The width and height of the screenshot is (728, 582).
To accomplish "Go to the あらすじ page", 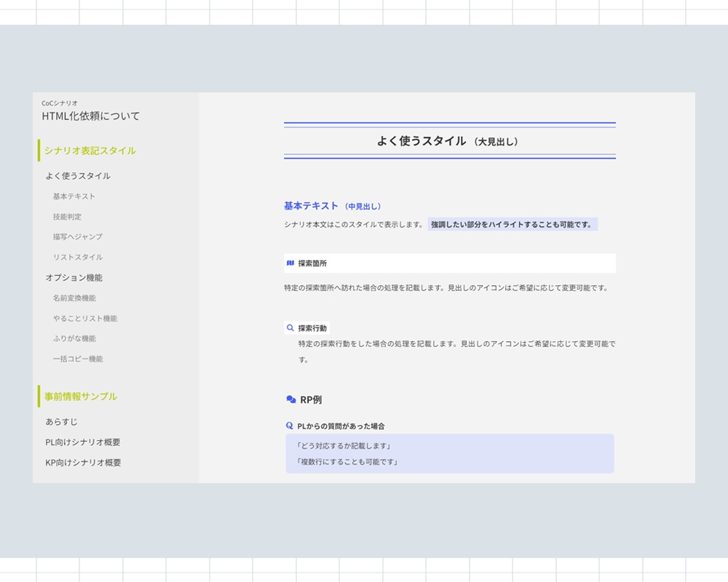I will point(61,421).
